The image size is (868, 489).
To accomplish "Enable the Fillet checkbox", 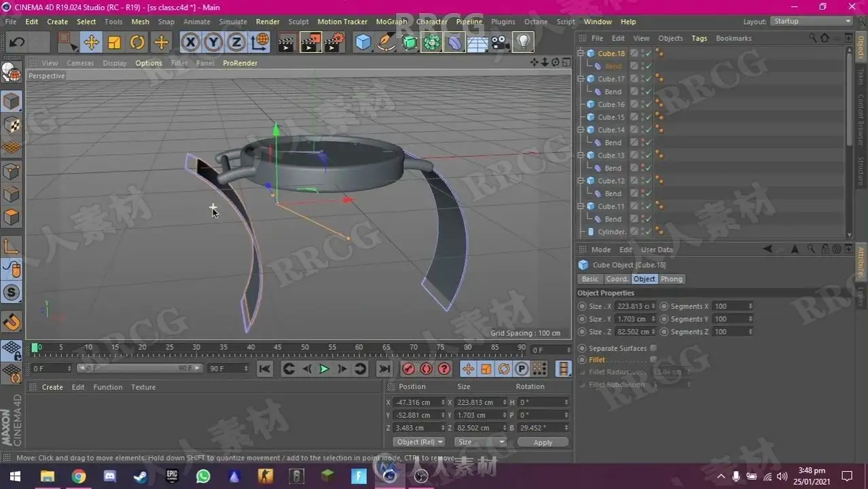I will 653,360.
